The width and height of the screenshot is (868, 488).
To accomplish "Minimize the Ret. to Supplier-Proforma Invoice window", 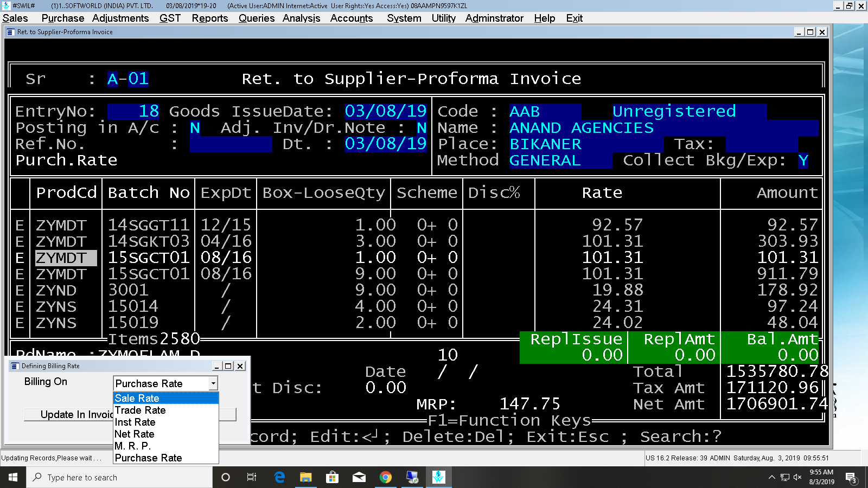I will click(x=799, y=32).
